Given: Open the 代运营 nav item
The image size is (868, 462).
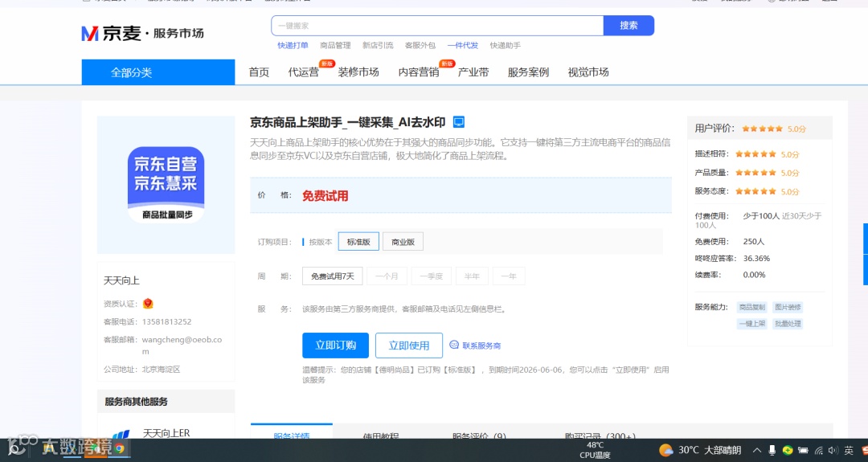Looking at the screenshot, I should click(x=303, y=72).
